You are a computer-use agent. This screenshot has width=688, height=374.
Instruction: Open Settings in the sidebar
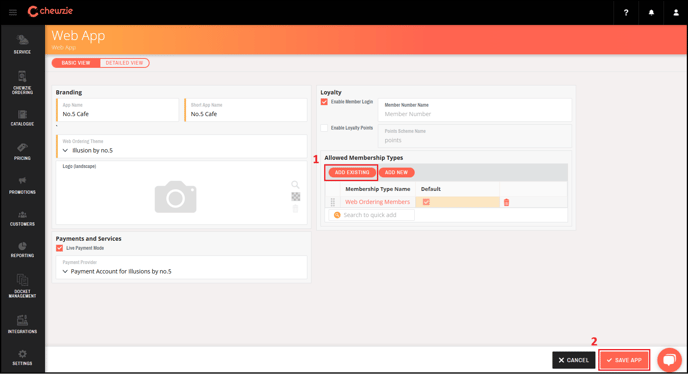(22, 357)
